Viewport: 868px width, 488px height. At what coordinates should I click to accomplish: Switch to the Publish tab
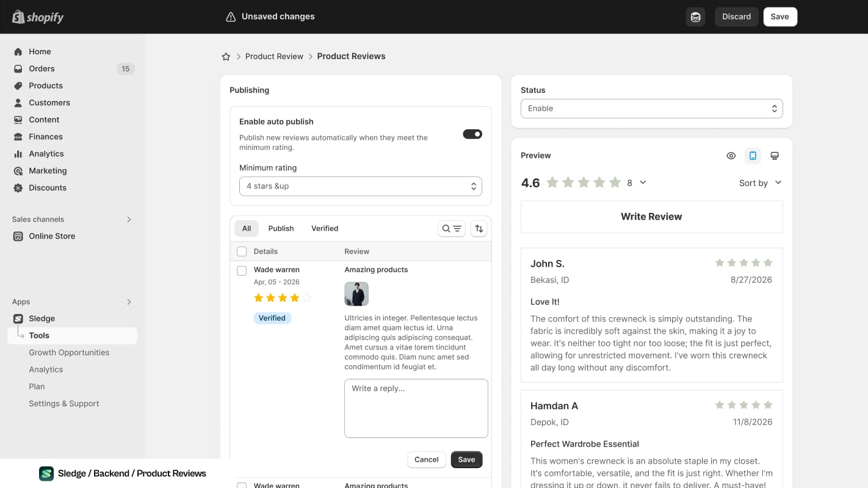[281, 229]
